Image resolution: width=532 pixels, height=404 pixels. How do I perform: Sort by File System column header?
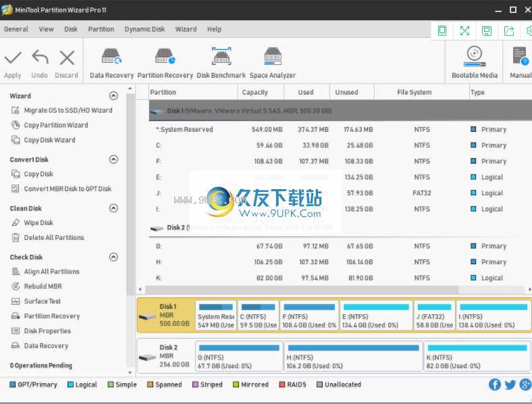pos(422,92)
